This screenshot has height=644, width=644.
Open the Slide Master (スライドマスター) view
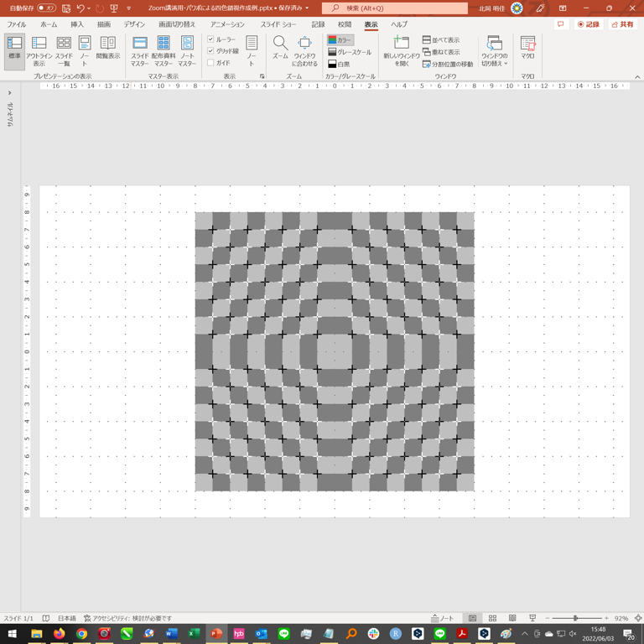tap(140, 49)
